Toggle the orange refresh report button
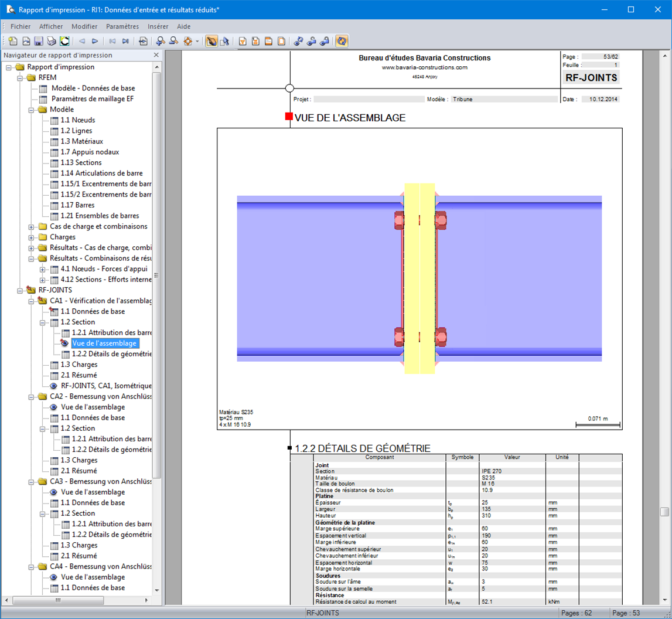This screenshot has width=672, height=619. tap(342, 41)
